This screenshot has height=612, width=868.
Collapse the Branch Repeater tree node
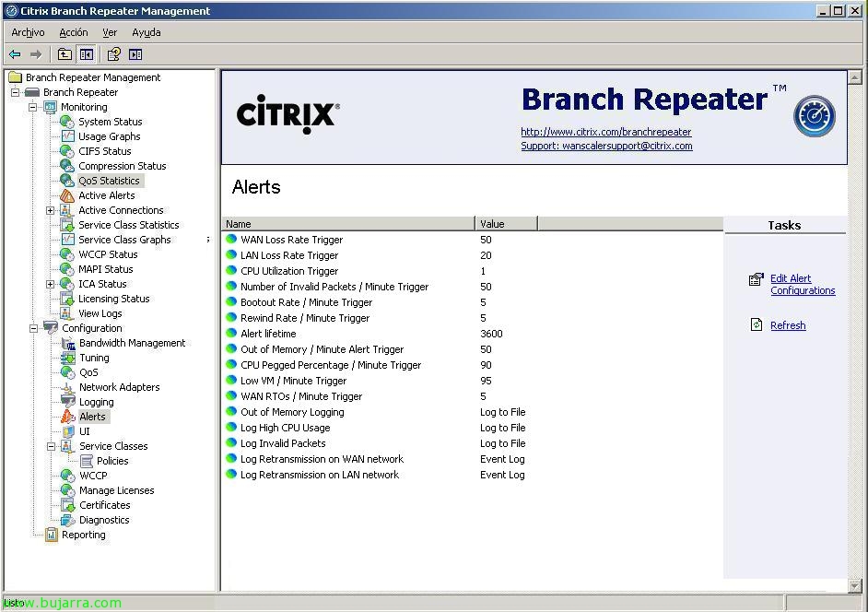tap(16, 92)
